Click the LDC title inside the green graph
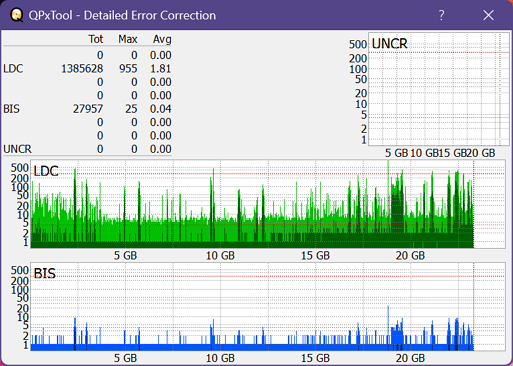Viewport: 513px width, 366px height. coord(46,171)
